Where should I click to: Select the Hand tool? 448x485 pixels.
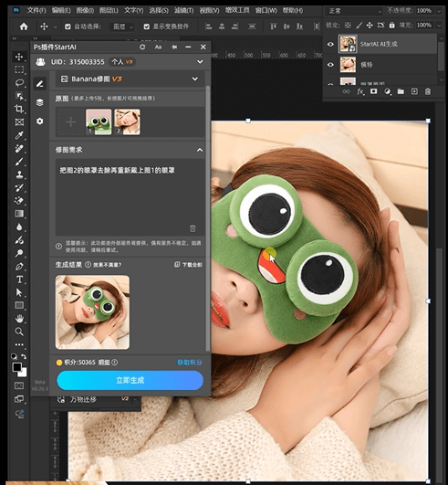click(x=19, y=318)
